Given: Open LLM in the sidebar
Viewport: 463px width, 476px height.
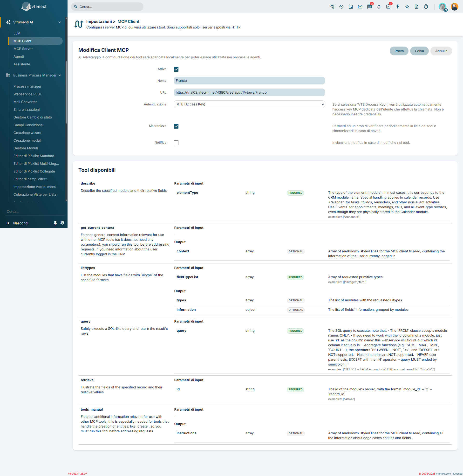Looking at the screenshot, I should (x=17, y=33).
